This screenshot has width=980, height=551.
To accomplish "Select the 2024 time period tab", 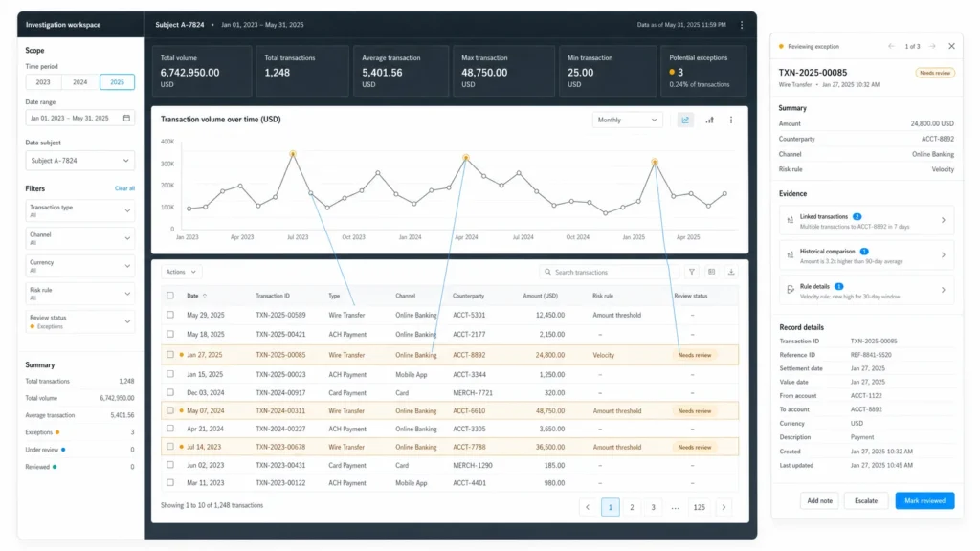I will tap(80, 82).
